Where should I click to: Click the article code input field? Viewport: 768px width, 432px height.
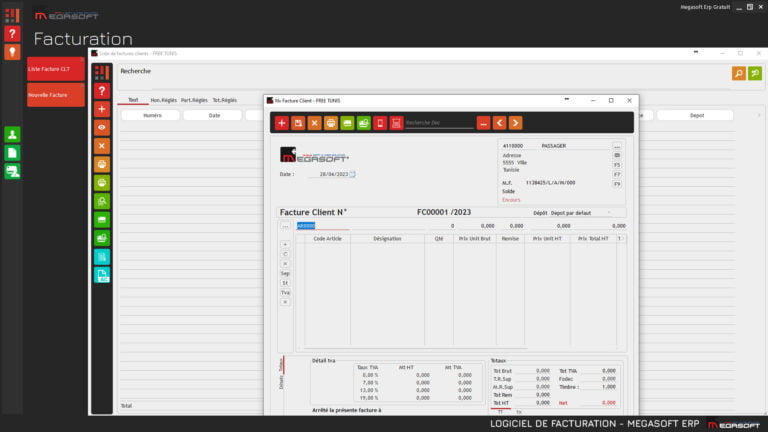point(323,226)
